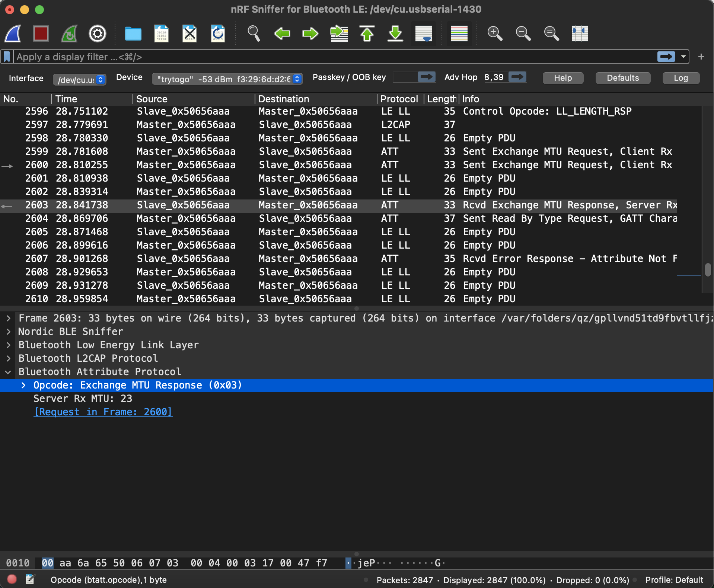Open the Device selection dropdown
Viewport: 714px width, 588px height.
(227, 79)
